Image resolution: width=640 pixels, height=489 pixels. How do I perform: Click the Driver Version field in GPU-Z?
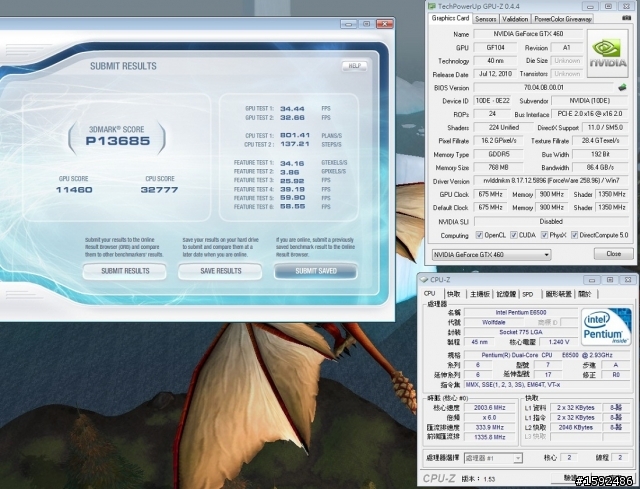(551, 181)
